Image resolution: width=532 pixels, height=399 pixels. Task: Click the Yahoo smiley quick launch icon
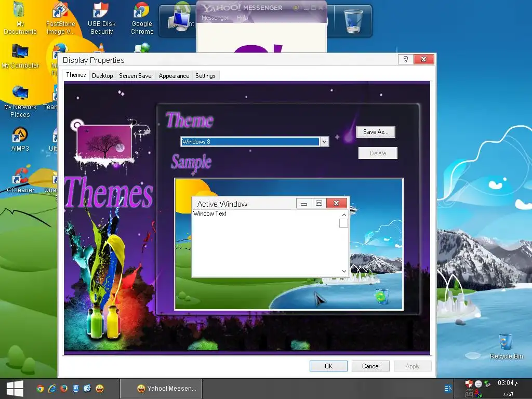point(99,389)
